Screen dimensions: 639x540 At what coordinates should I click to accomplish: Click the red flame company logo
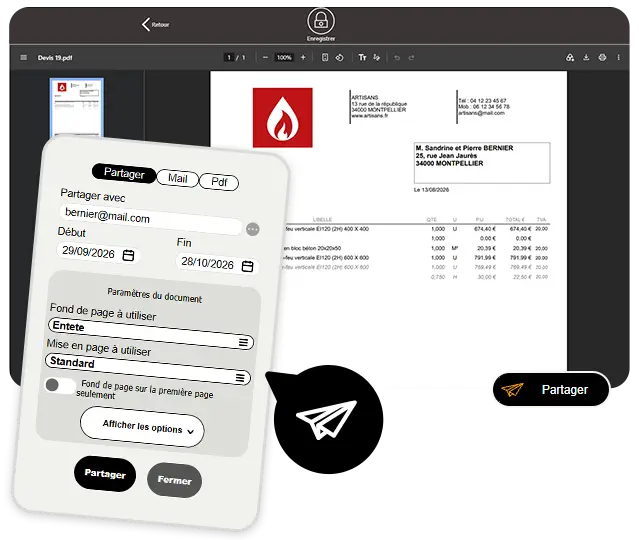click(x=282, y=117)
